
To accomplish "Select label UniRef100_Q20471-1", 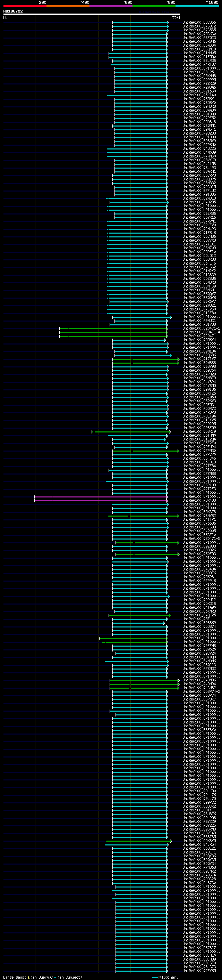I will [x=201, y=328].
